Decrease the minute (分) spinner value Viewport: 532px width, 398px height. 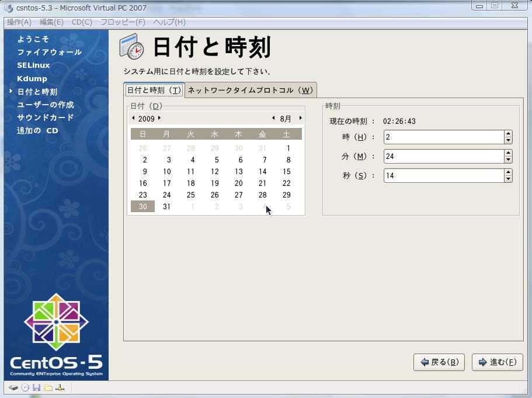click(x=508, y=160)
